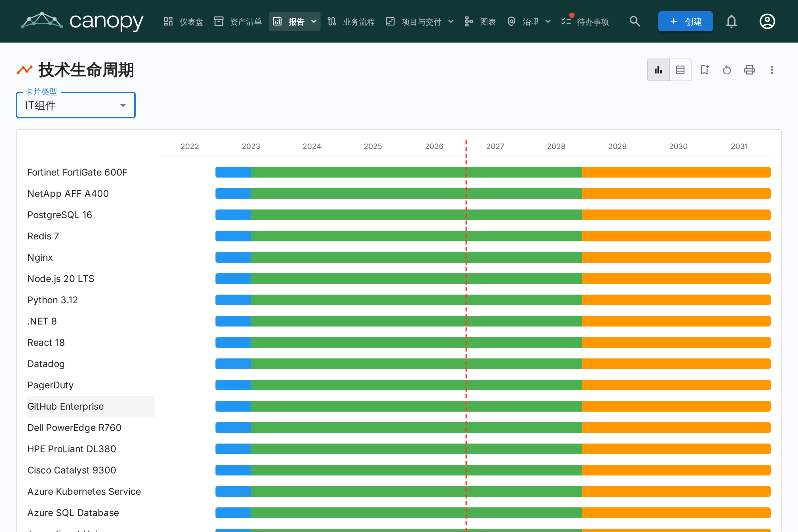Open notifications bell

(x=731, y=21)
